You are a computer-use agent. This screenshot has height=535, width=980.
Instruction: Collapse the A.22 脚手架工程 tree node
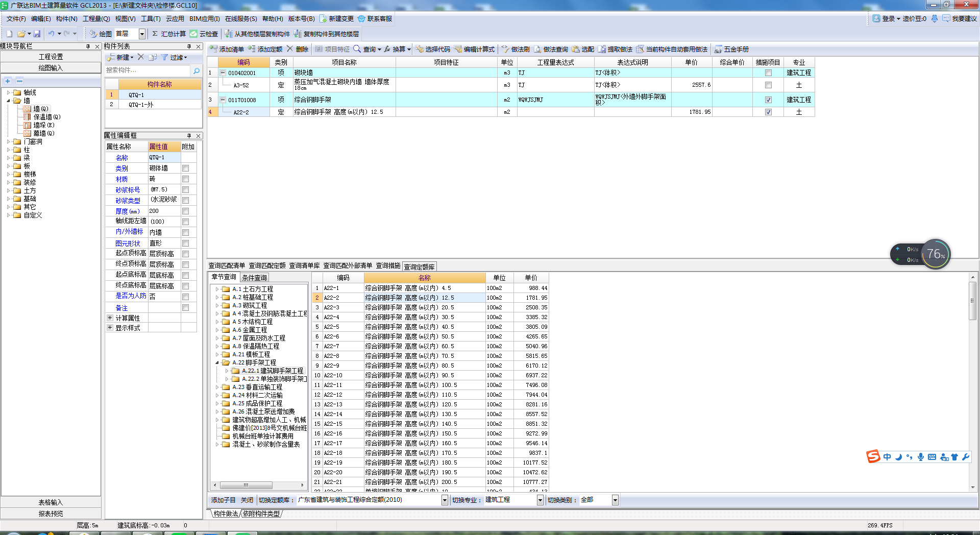click(217, 362)
